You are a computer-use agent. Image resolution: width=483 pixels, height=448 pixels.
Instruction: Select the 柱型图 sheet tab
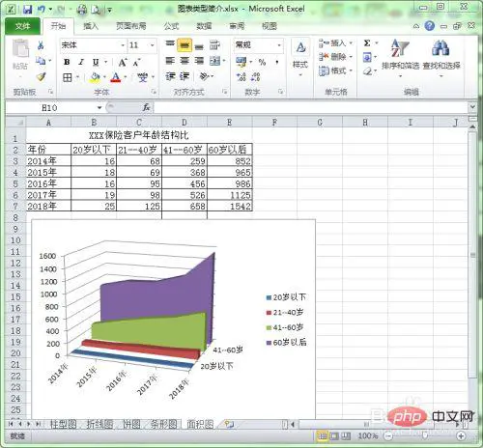coord(63,424)
